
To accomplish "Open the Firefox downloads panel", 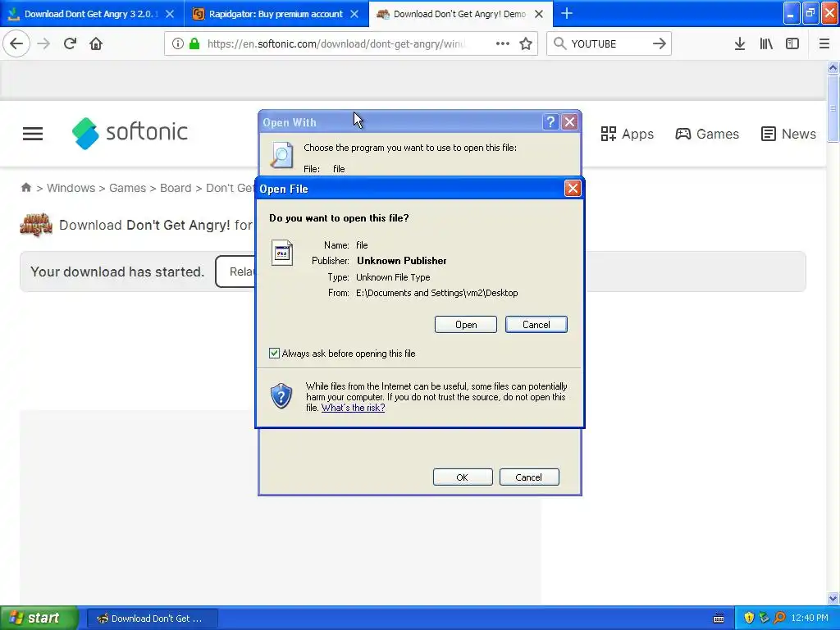I will click(x=739, y=43).
